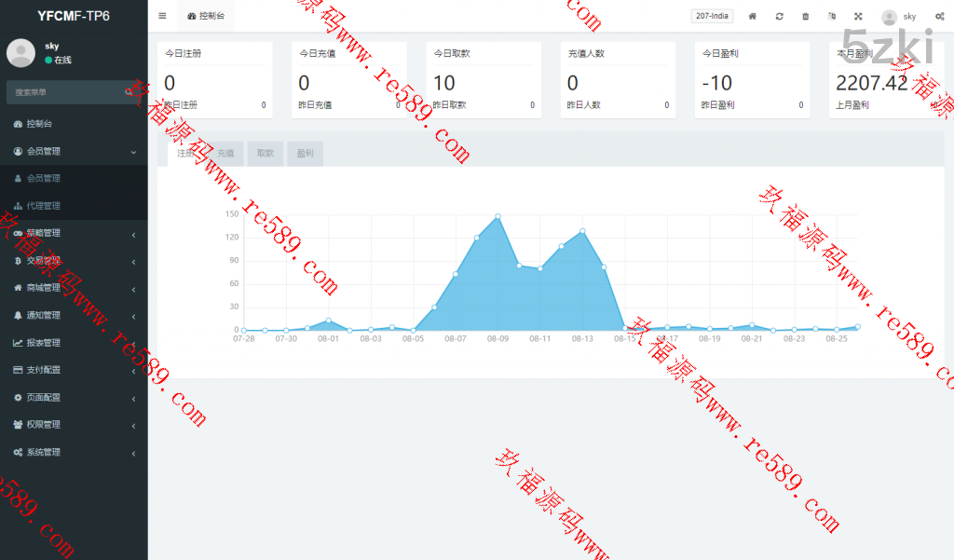Toggle sidebar with the hamburger icon
The width and height of the screenshot is (954, 560).
pos(162,16)
